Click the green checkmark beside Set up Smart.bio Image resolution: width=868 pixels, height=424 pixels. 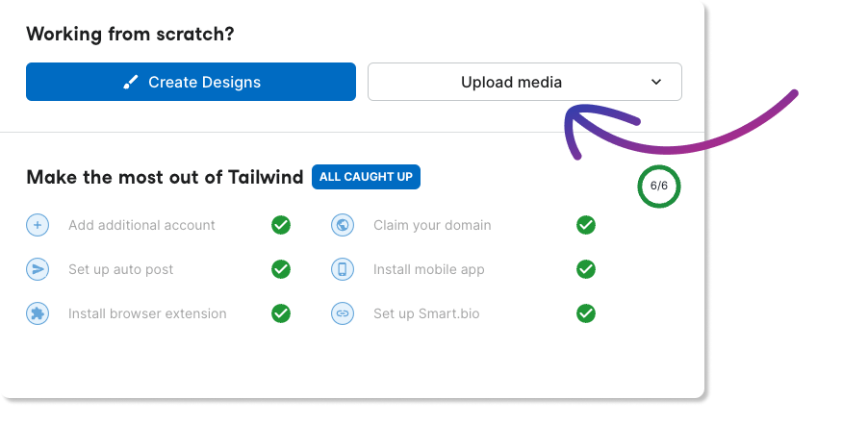[x=586, y=313]
